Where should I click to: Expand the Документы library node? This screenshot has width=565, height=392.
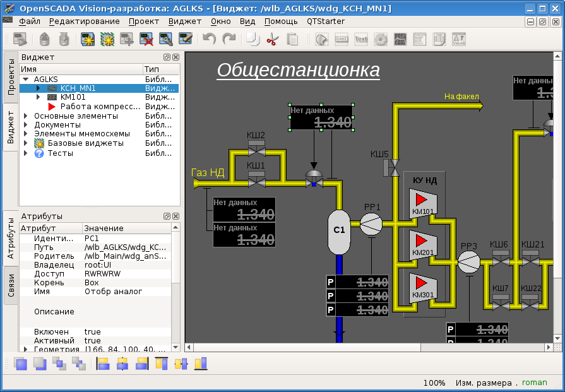(26, 125)
